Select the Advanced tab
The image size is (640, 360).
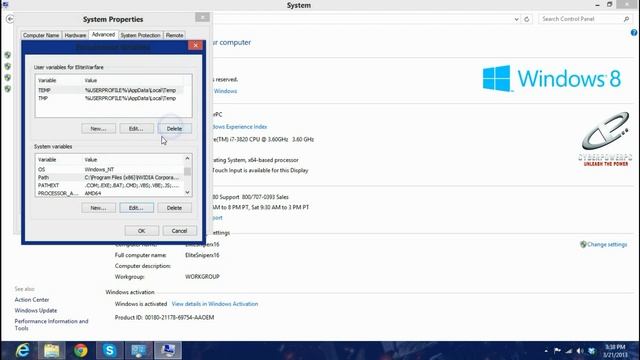[x=103, y=35]
